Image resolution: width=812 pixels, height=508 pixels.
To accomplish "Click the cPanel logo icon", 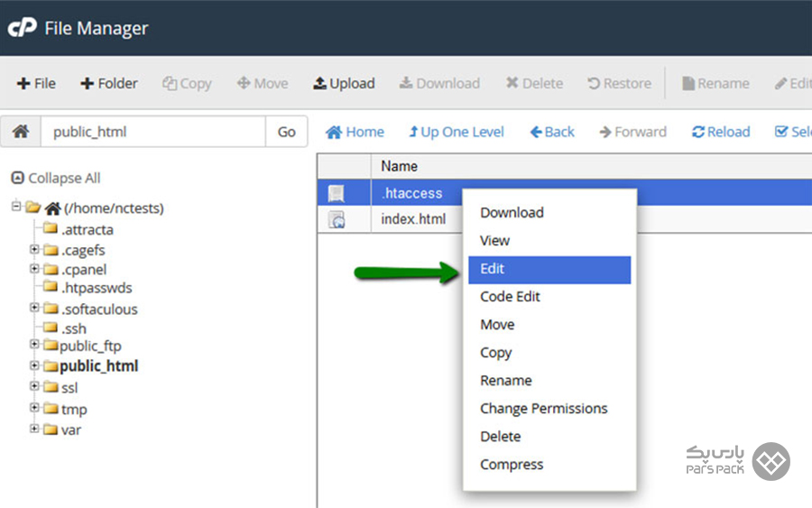I will (x=23, y=27).
